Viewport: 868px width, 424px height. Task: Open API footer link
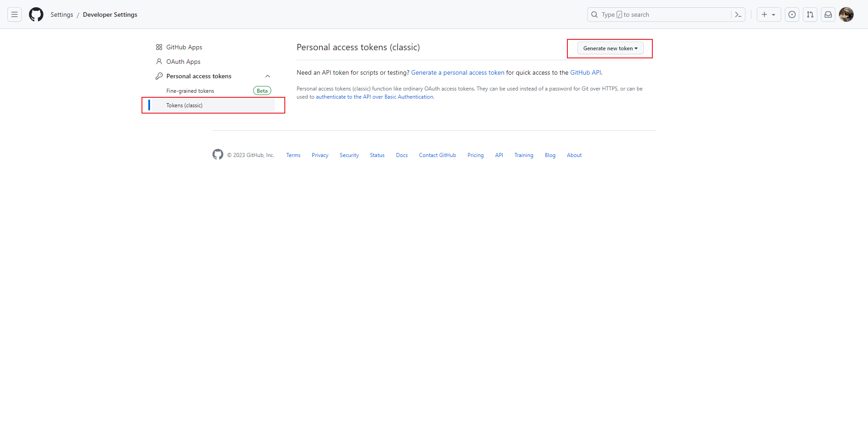tap(499, 155)
